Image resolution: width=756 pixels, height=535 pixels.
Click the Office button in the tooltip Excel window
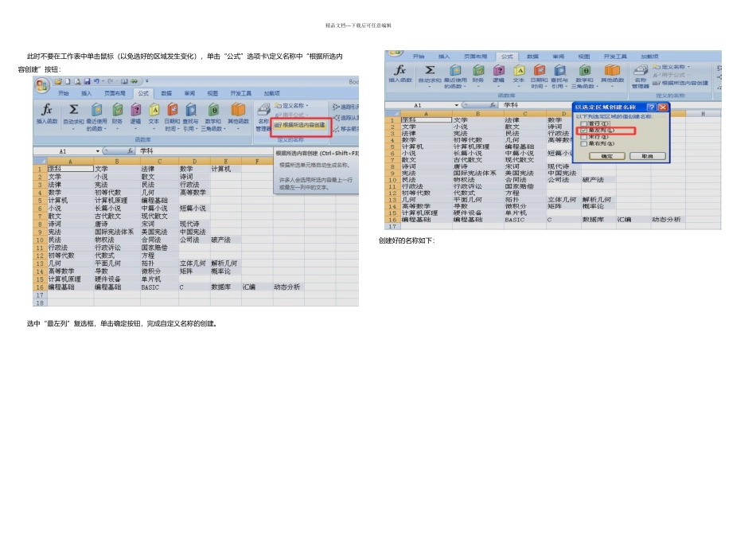(x=42, y=85)
